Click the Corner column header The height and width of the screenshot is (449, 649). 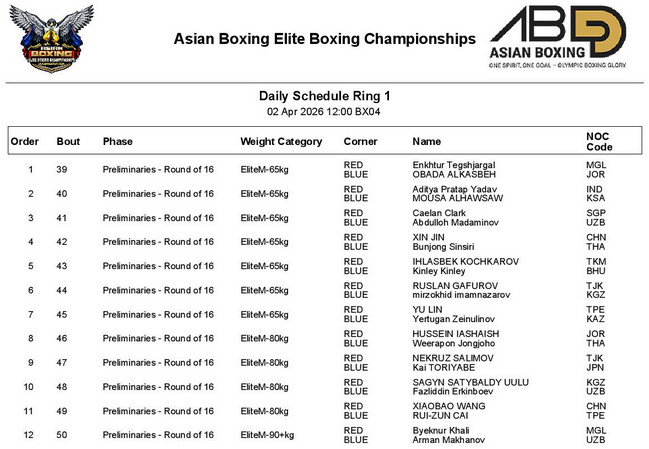pos(360,142)
